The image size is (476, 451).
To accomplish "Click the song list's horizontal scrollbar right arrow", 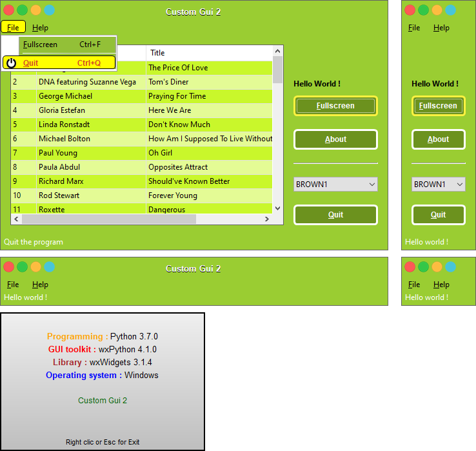I will tap(266, 219).
